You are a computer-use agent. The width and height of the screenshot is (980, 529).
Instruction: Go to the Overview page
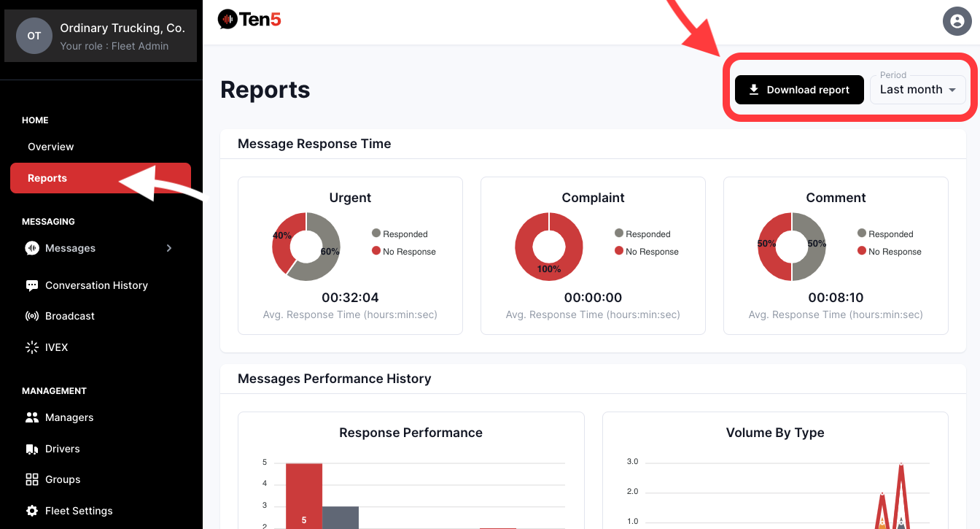(x=51, y=147)
